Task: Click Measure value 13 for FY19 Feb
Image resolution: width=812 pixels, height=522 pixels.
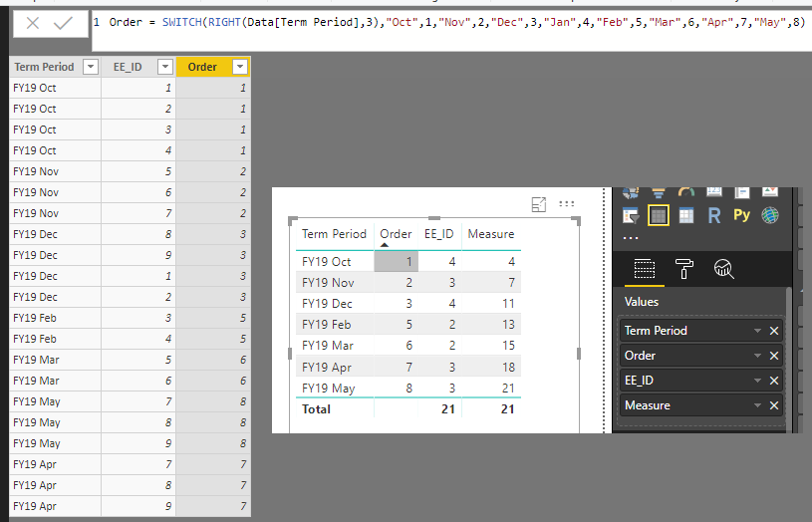Action: [x=508, y=325]
